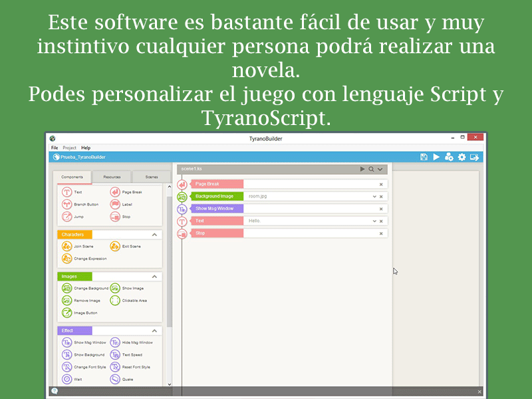Open scene1.ks header dropdown chevron
This screenshot has width=532, height=399.
380,169
